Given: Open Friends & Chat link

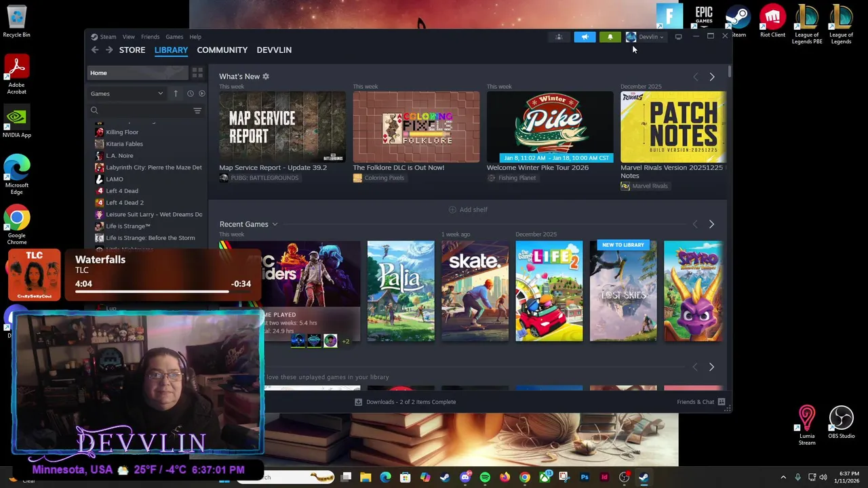Looking at the screenshot, I should pyautogui.click(x=695, y=402).
